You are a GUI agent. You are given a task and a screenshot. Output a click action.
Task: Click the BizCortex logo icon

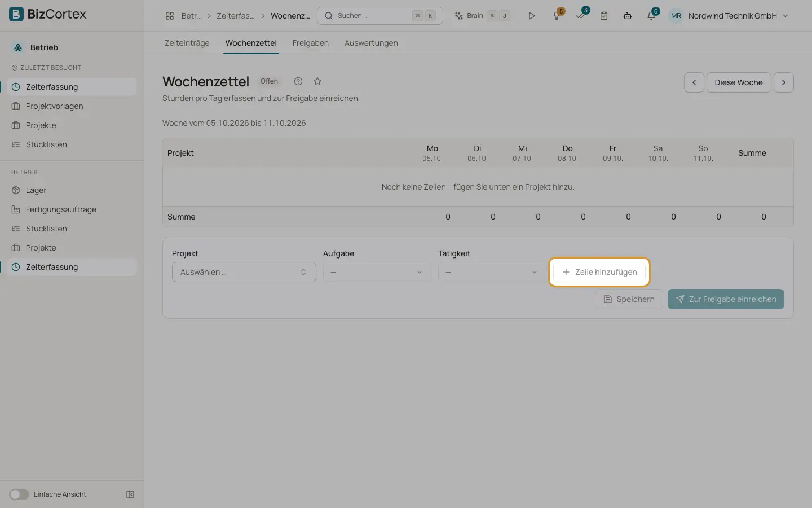16,14
